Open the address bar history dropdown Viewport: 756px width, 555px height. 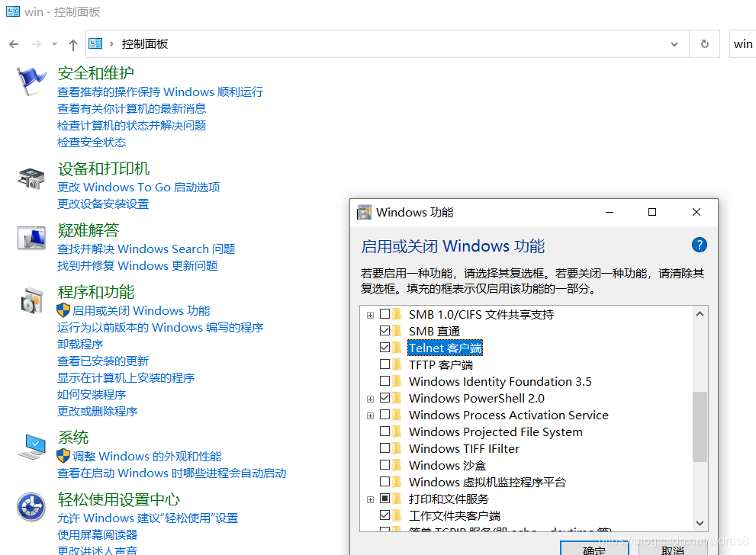(674, 44)
